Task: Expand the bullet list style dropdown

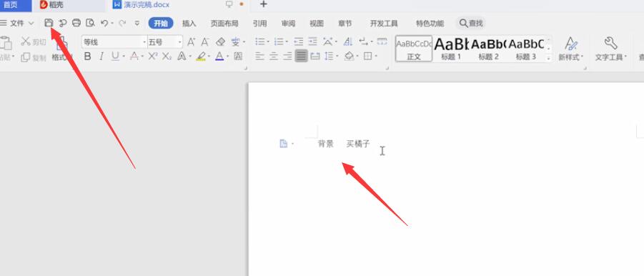Action: (268, 42)
